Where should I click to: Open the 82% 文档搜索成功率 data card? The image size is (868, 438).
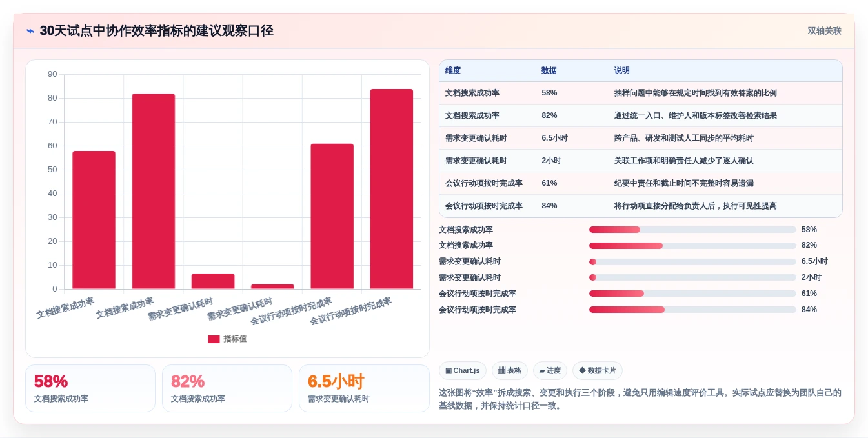click(x=227, y=388)
